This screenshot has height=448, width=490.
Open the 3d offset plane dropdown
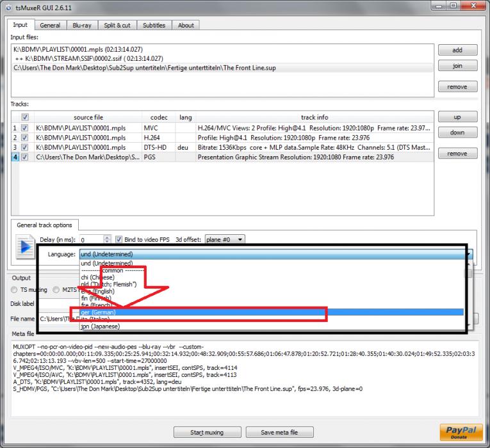click(x=225, y=239)
